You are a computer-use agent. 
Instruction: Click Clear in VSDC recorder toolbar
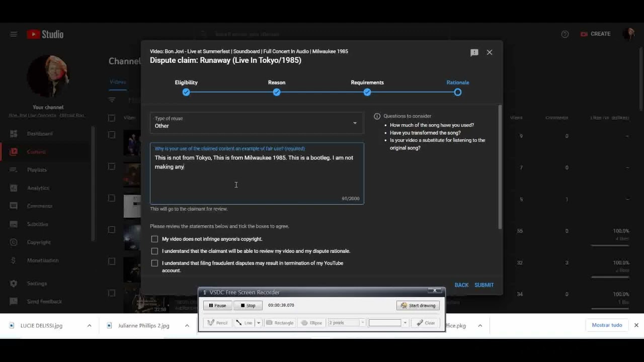tap(426, 323)
